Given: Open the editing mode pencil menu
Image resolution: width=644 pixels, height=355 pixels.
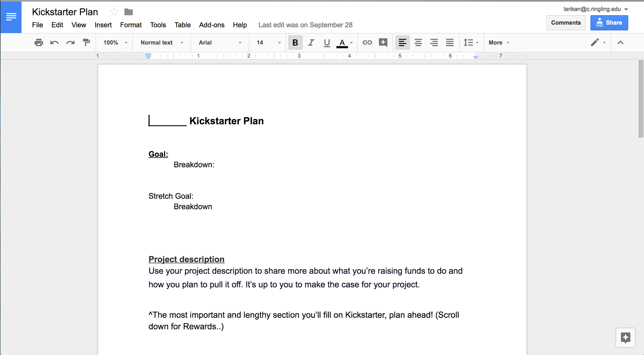Looking at the screenshot, I should (x=598, y=43).
